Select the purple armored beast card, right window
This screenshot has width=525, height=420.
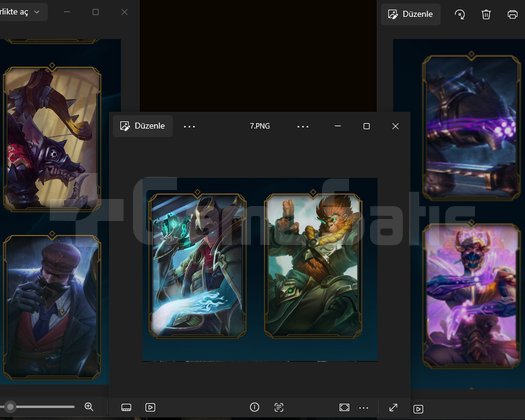coord(471,127)
